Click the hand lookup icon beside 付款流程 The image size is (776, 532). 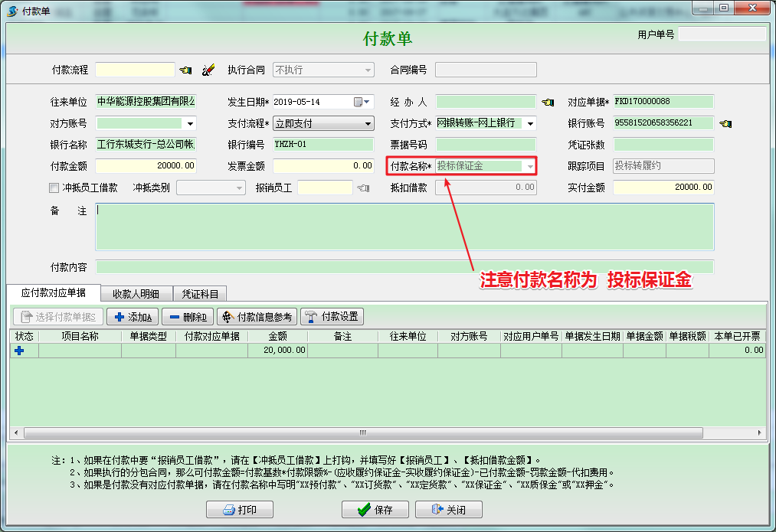pyautogui.click(x=185, y=70)
